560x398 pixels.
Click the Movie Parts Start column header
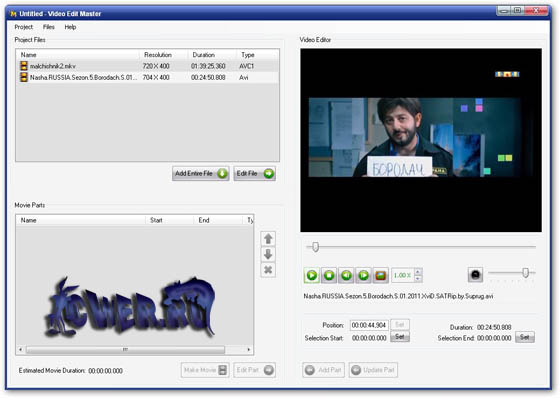[x=170, y=220]
